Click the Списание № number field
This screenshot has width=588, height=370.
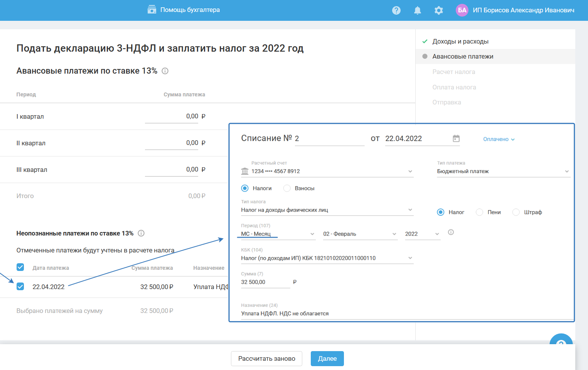pyautogui.click(x=330, y=139)
